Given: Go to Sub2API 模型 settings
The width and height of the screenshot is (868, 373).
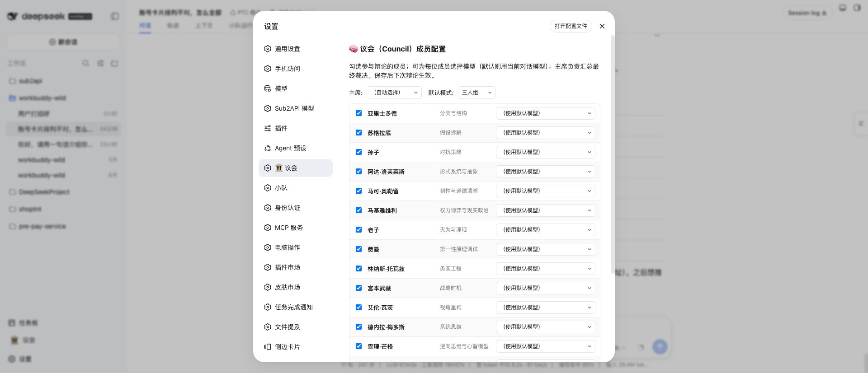Looking at the screenshot, I should click(296, 108).
